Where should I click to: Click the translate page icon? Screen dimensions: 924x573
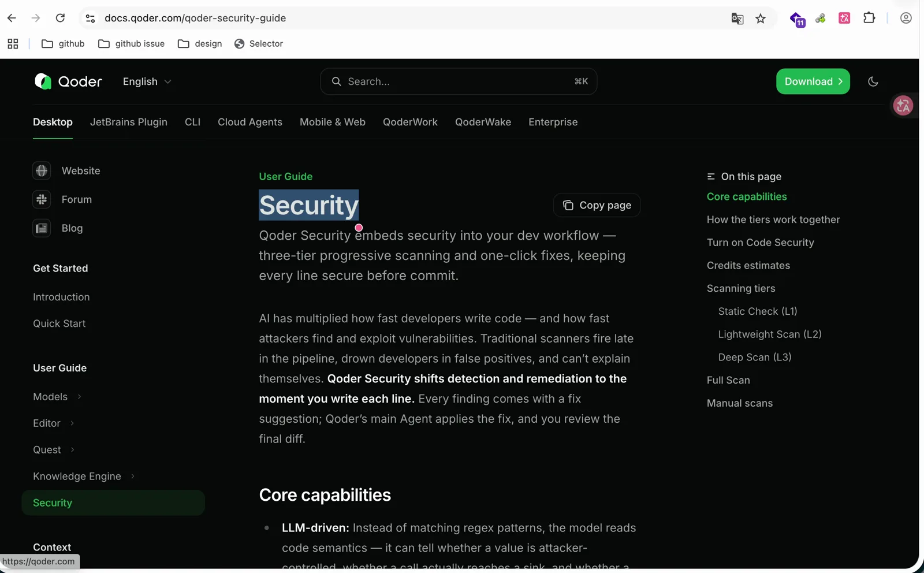tap(737, 18)
